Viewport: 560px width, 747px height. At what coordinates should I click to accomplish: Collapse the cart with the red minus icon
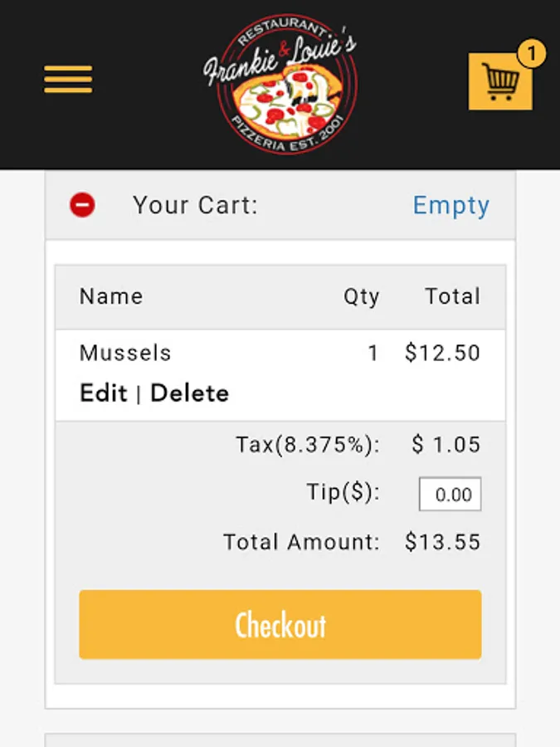82,205
